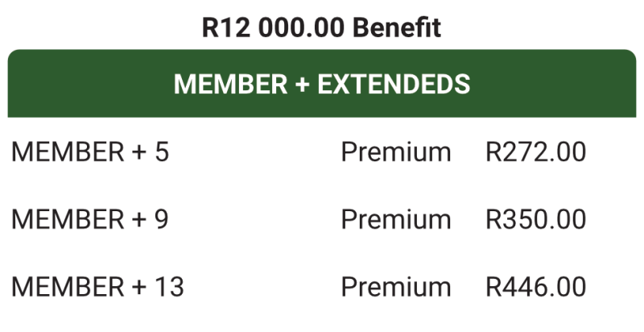Click the R12 000.00 Benefit heading
The height and width of the screenshot is (332, 644).
click(x=321, y=27)
